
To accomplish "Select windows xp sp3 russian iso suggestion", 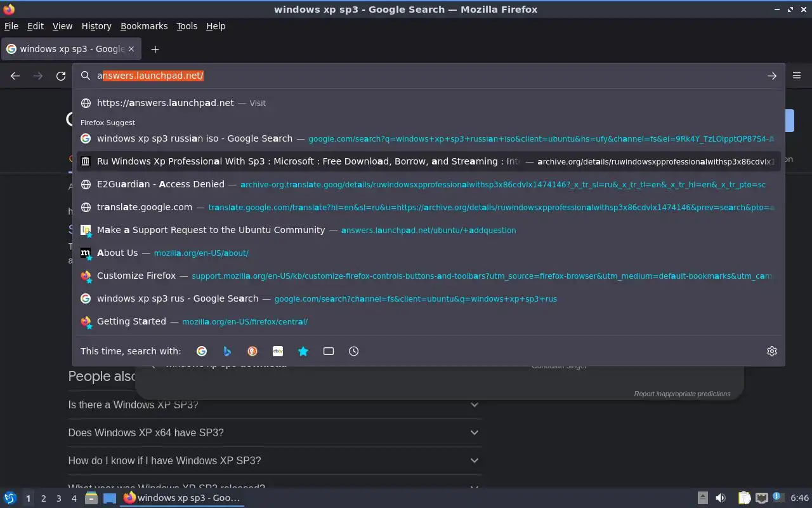I will (x=428, y=138).
